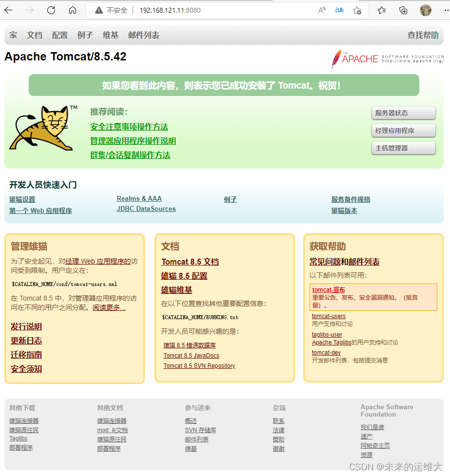Open the 雄猫维基 link
Screen dimensions: 450x476
[176, 290]
